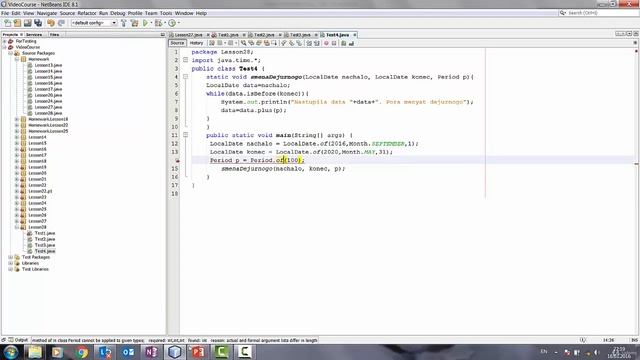Click the editor Find Selection magnifier icon

point(244,43)
